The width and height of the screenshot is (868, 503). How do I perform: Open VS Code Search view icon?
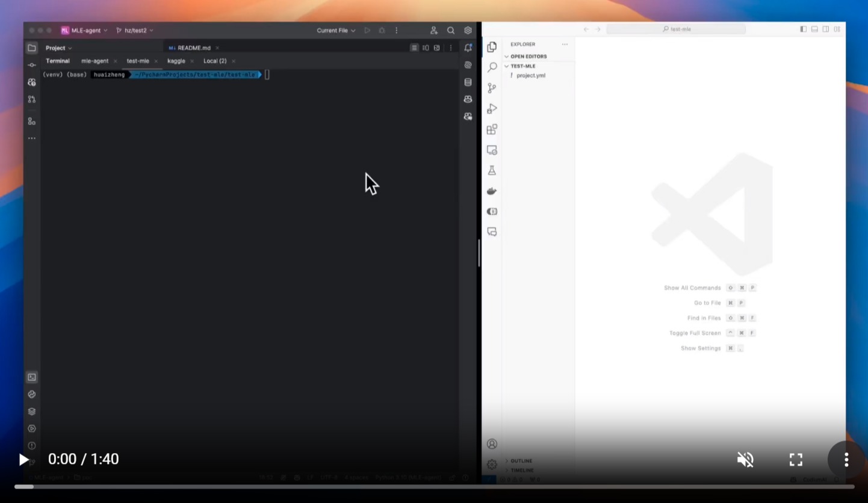pyautogui.click(x=492, y=67)
